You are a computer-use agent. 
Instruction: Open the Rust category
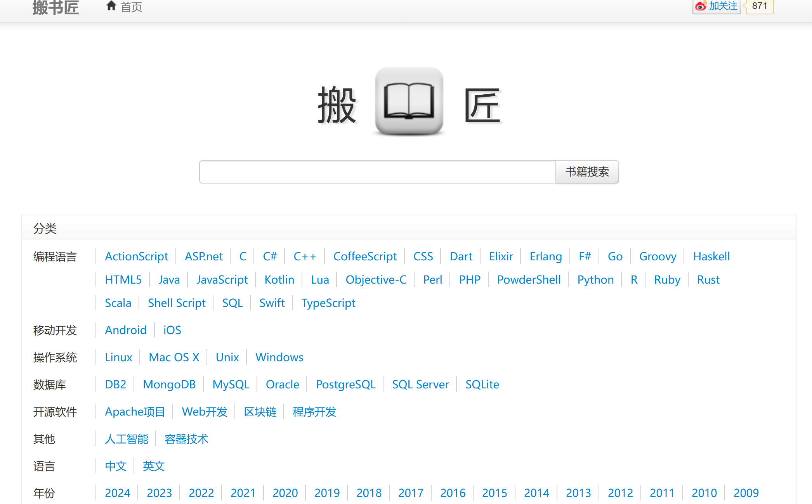click(708, 280)
